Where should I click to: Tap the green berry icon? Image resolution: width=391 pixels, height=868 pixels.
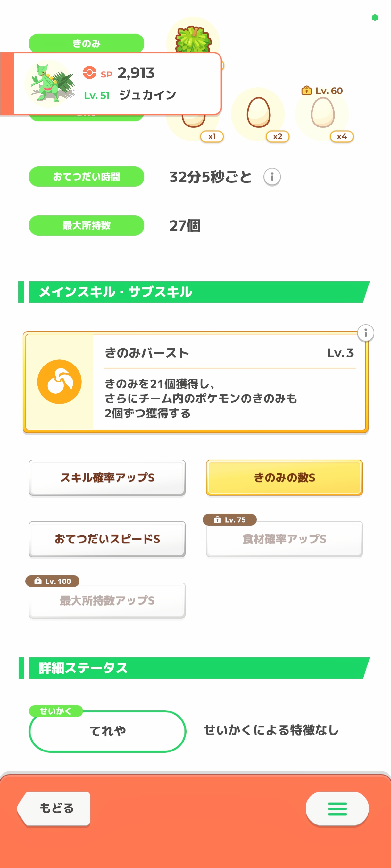coord(193,37)
